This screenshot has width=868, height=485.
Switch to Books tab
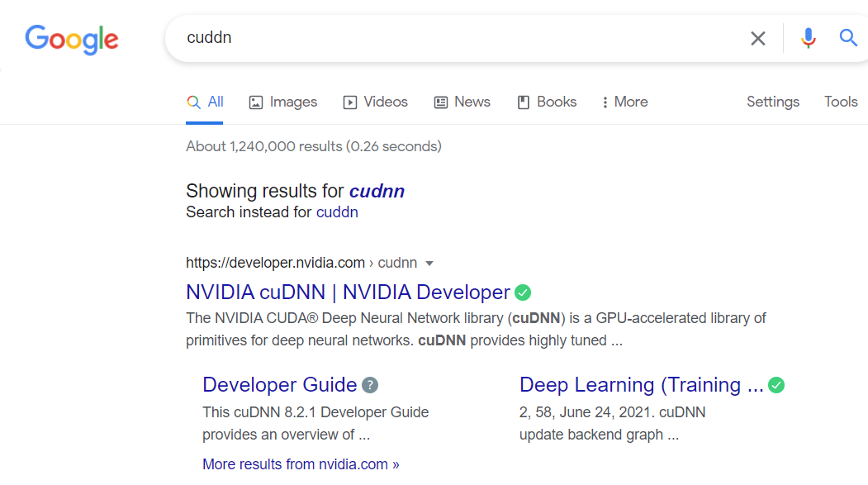547,102
